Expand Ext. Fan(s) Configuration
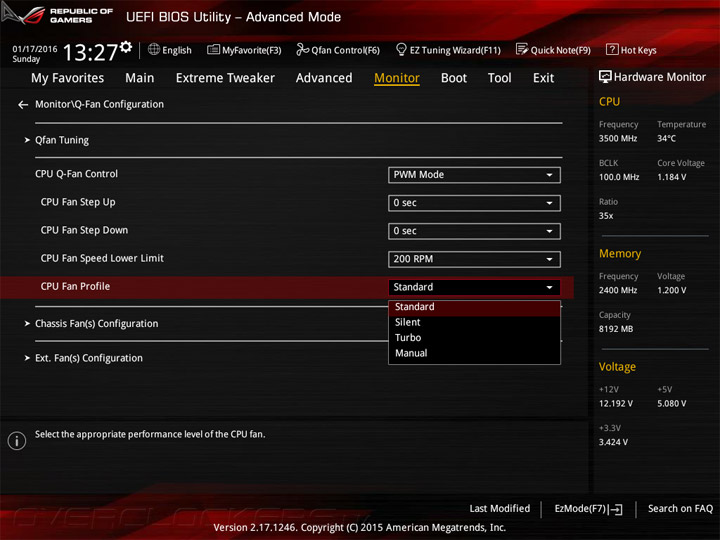Image resolution: width=720 pixels, height=540 pixels. tap(89, 358)
